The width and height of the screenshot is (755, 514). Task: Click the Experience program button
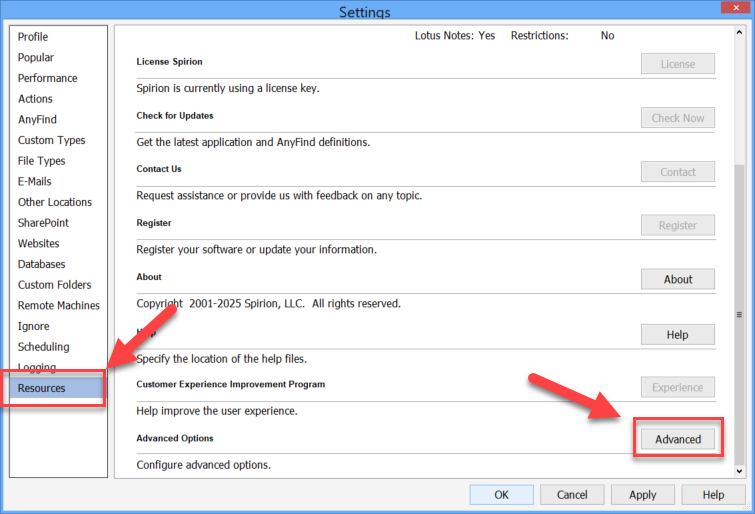point(677,387)
